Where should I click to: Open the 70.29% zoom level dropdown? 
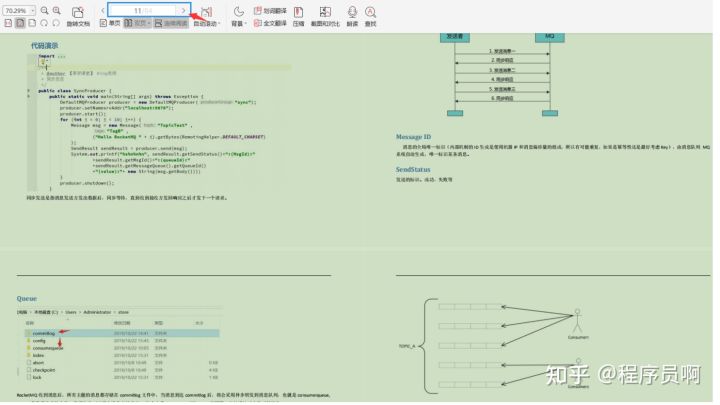[32, 10]
